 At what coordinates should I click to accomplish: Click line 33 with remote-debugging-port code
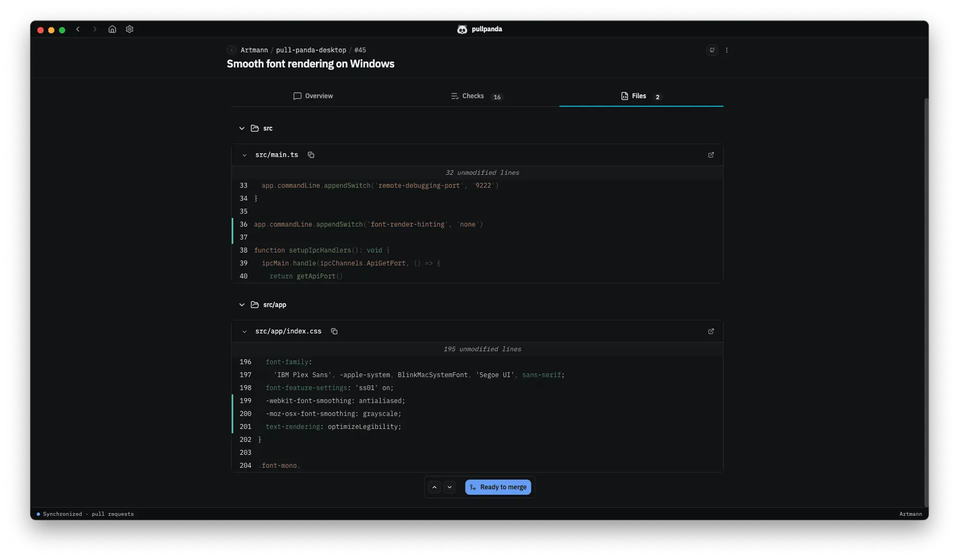pos(477,186)
